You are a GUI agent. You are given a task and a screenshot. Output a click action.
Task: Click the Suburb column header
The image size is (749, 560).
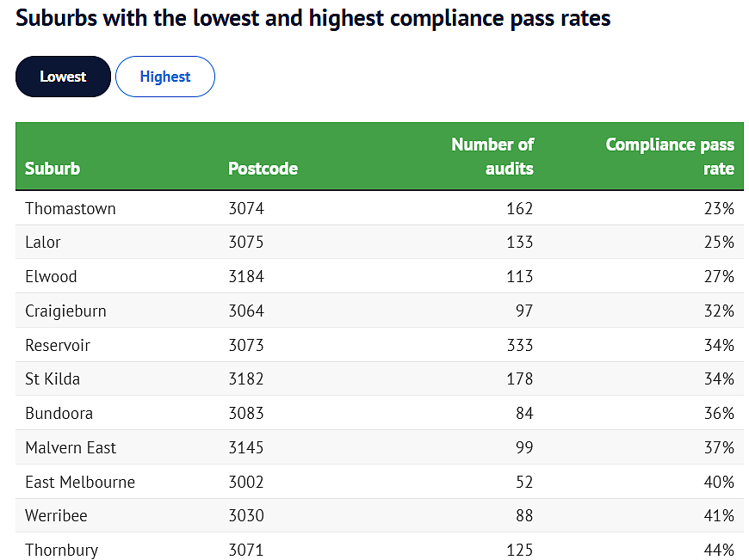pos(53,169)
